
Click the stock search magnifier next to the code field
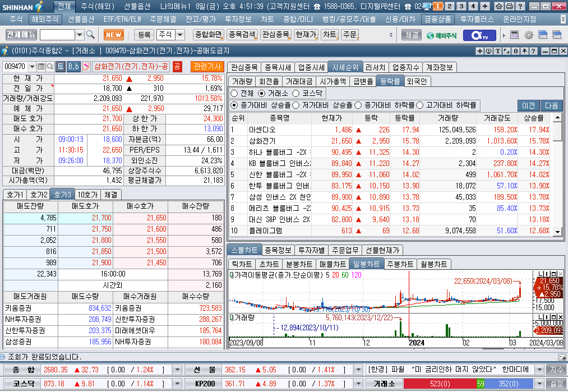(x=50, y=67)
